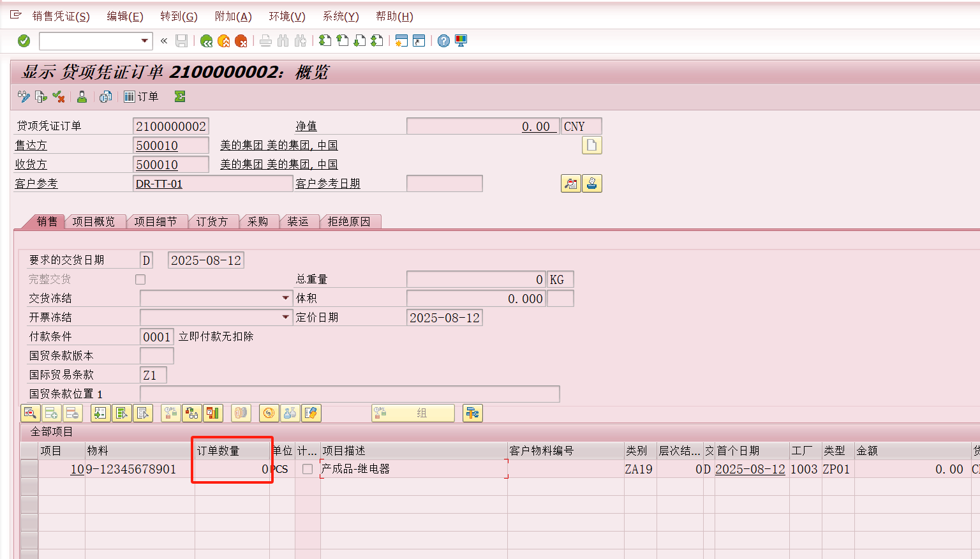980x559 pixels.
Task: Switch to the 装运 tab
Action: pos(298,221)
